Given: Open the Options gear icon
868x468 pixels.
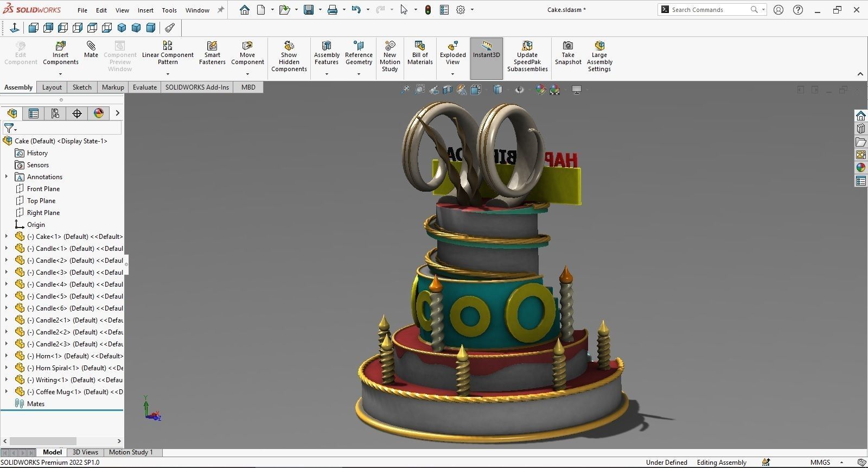Looking at the screenshot, I should tap(461, 10).
